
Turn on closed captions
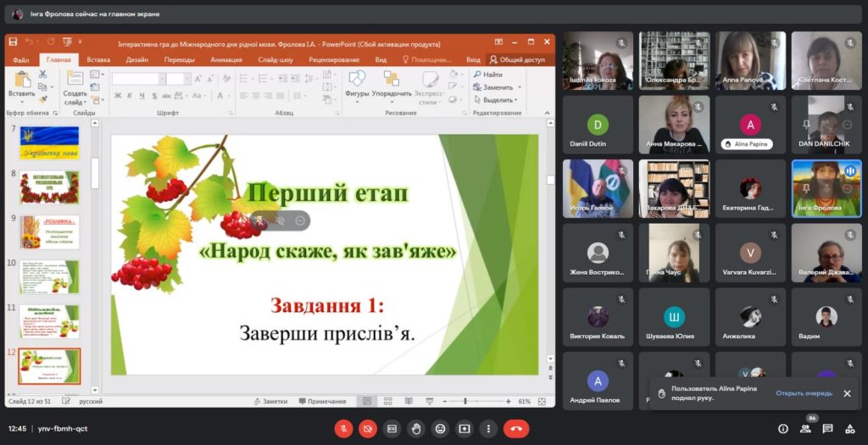pyautogui.click(x=392, y=429)
